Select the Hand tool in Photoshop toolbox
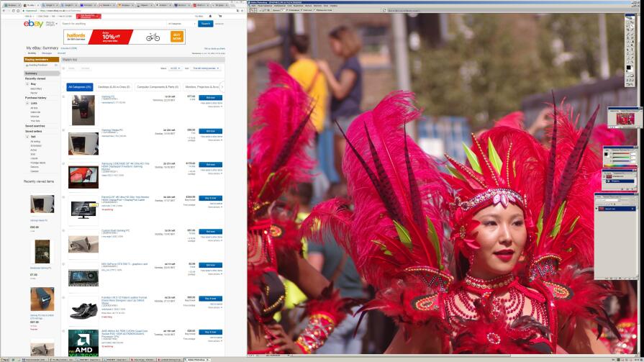The image size is (644, 362). [628, 61]
